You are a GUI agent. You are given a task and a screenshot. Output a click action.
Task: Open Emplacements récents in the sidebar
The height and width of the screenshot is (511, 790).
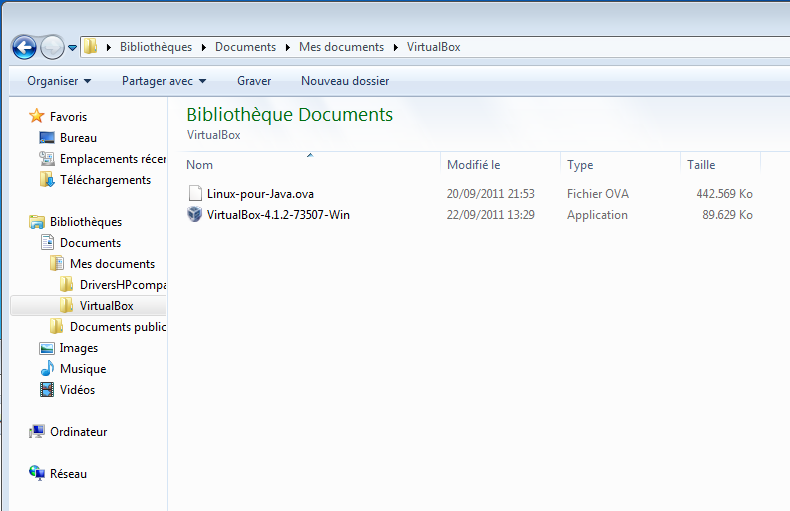113,159
